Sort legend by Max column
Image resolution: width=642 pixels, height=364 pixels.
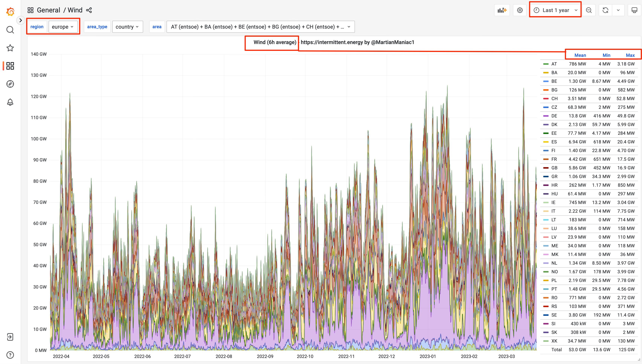(x=630, y=55)
